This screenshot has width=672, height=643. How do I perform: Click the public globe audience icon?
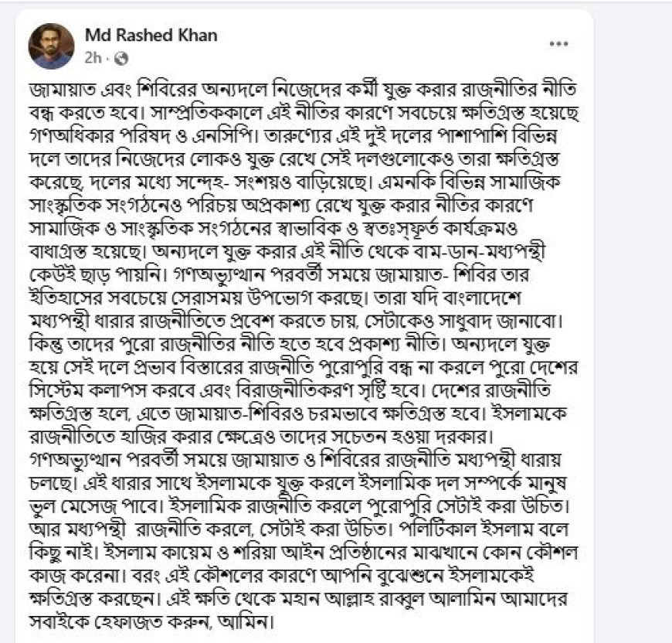coord(122,58)
